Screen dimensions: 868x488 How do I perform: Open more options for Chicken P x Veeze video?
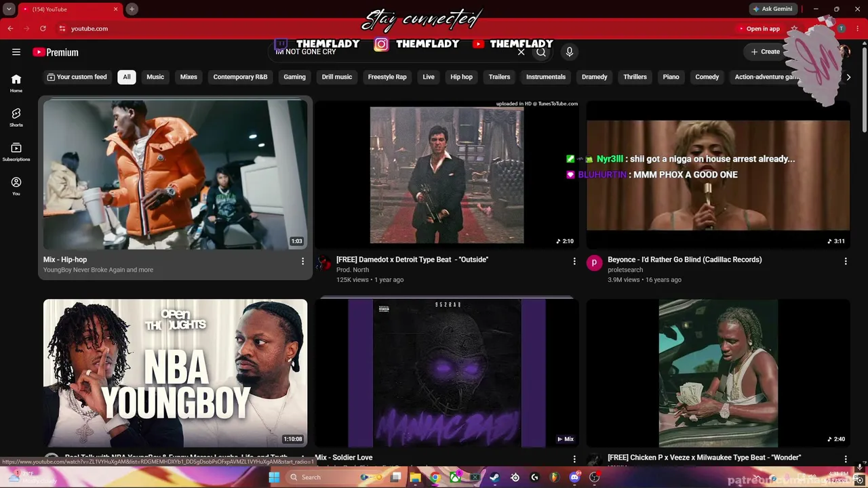[x=846, y=459]
